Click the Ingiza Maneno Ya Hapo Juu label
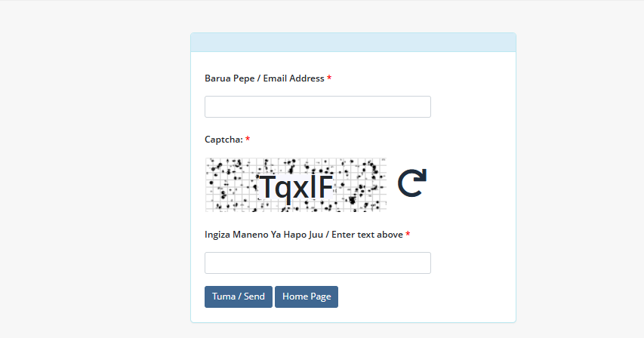The image size is (644, 338). click(263, 235)
